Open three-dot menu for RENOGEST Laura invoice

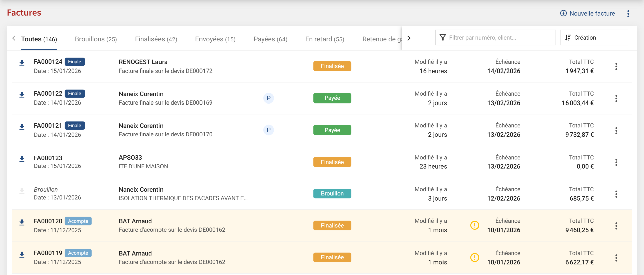[616, 66]
